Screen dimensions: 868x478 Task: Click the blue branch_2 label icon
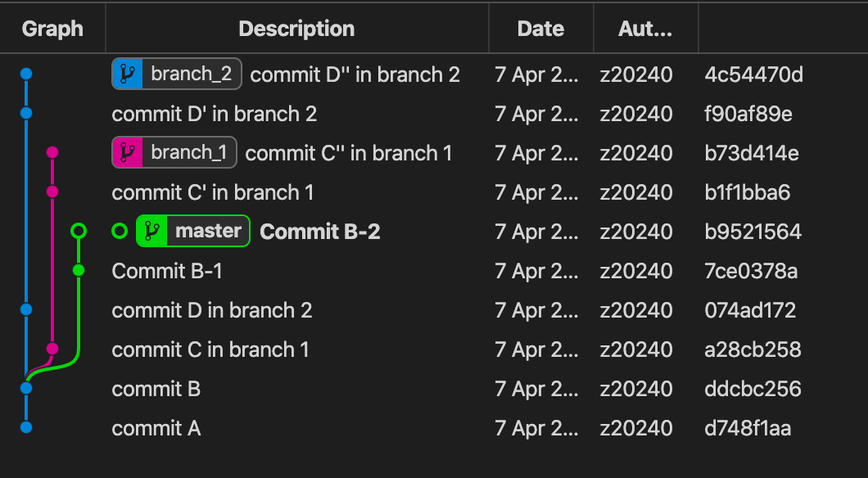127,75
